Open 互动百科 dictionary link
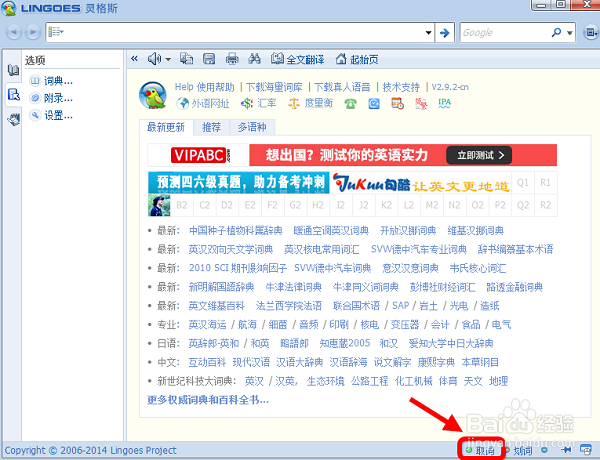This screenshot has width=600, height=460. [x=207, y=362]
